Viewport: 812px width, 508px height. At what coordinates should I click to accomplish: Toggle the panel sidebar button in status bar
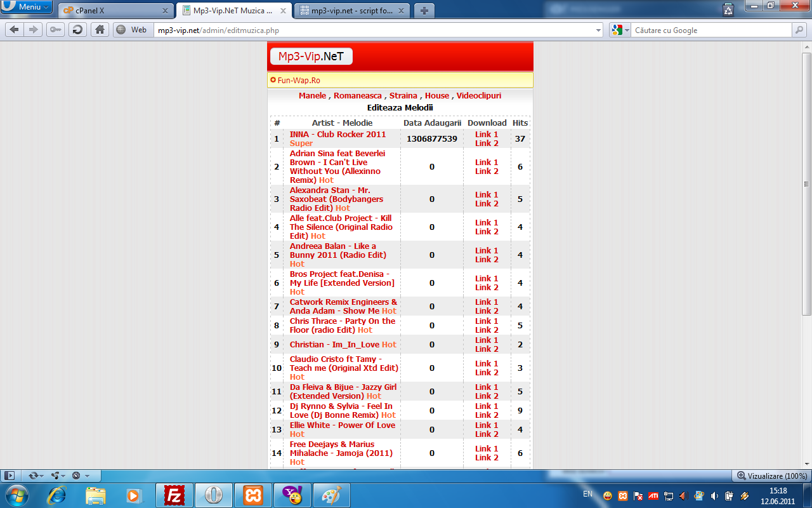(x=9, y=476)
